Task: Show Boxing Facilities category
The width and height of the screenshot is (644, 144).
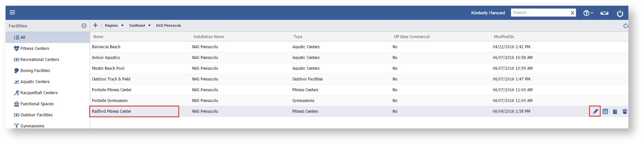Action: pos(35,71)
